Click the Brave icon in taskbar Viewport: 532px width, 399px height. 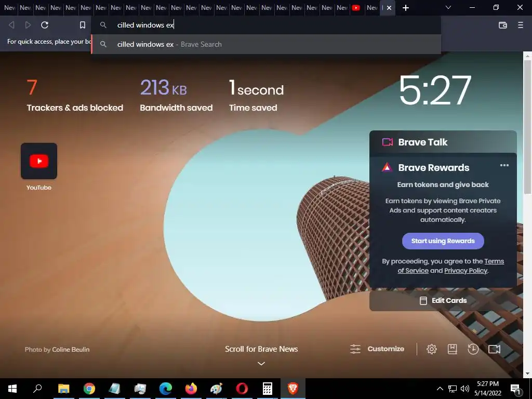[x=293, y=389]
